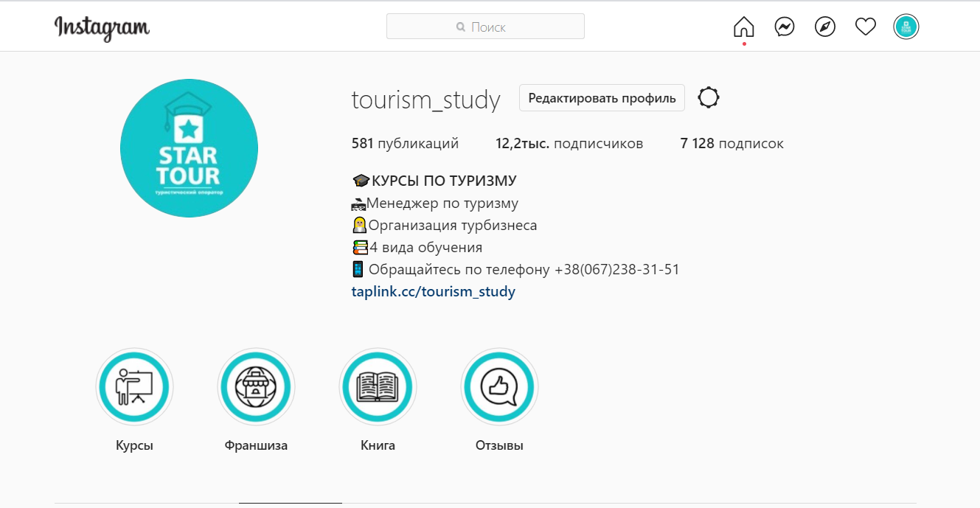Click the tourism_study username
Viewport: 980px width, 508px height.
(426, 100)
